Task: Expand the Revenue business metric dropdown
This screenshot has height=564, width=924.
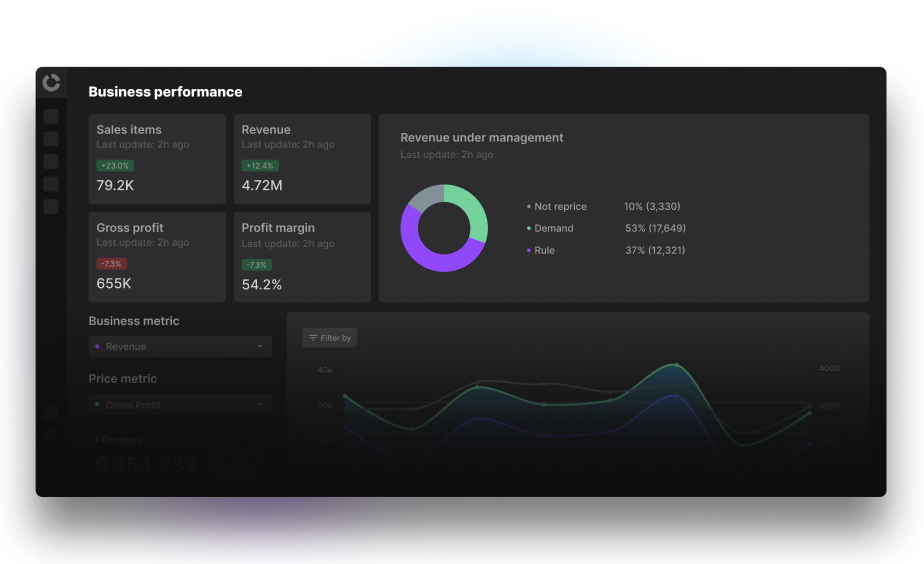Action: (180, 347)
